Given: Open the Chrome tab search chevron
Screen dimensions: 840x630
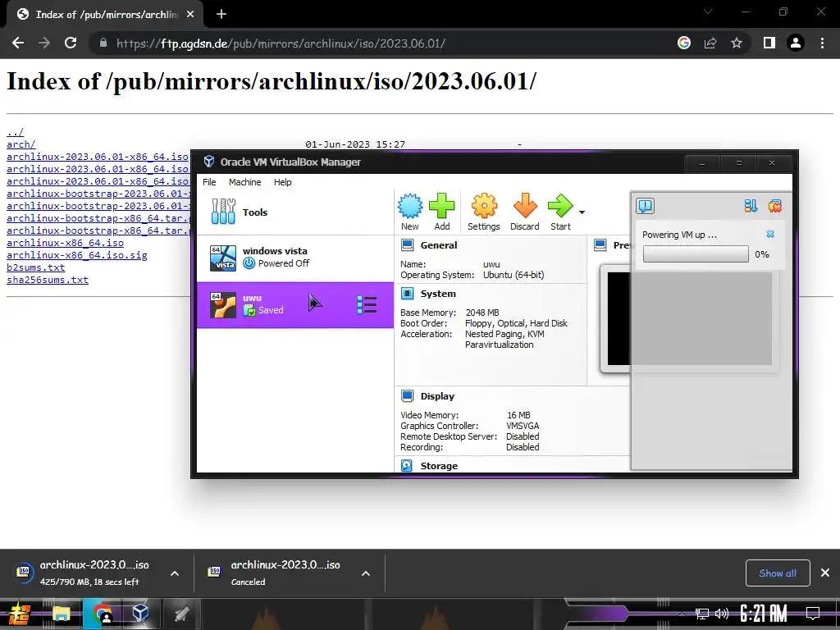Looking at the screenshot, I should click(x=708, y=11).
